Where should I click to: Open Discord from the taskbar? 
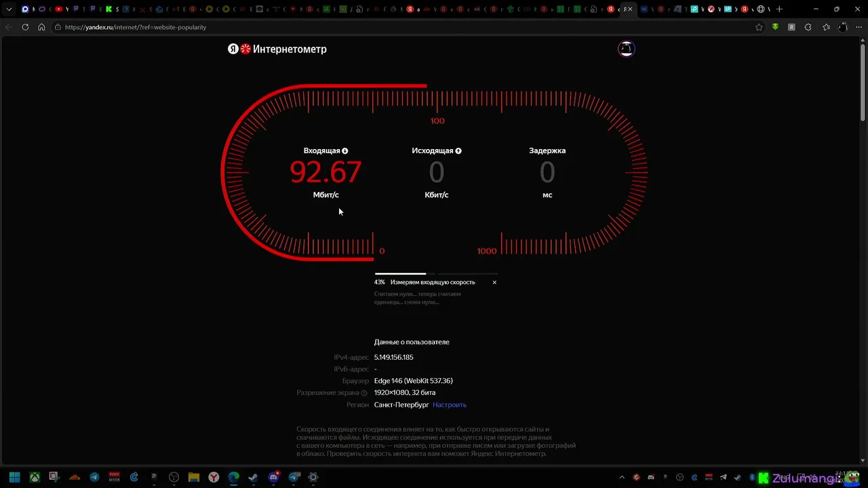[x=274, y=477]
